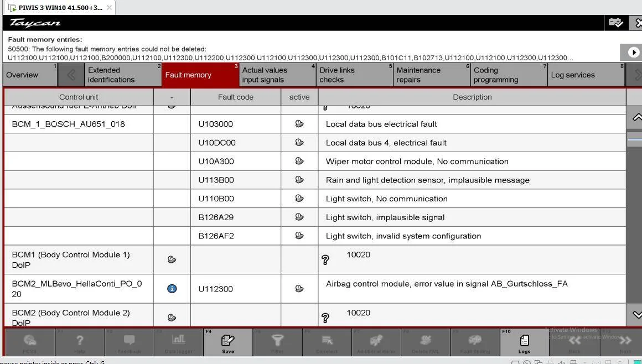Screen dimensions: 642x364
Task: Click 'Airbag control module, error value' description
Action: (x=447, y=284)
